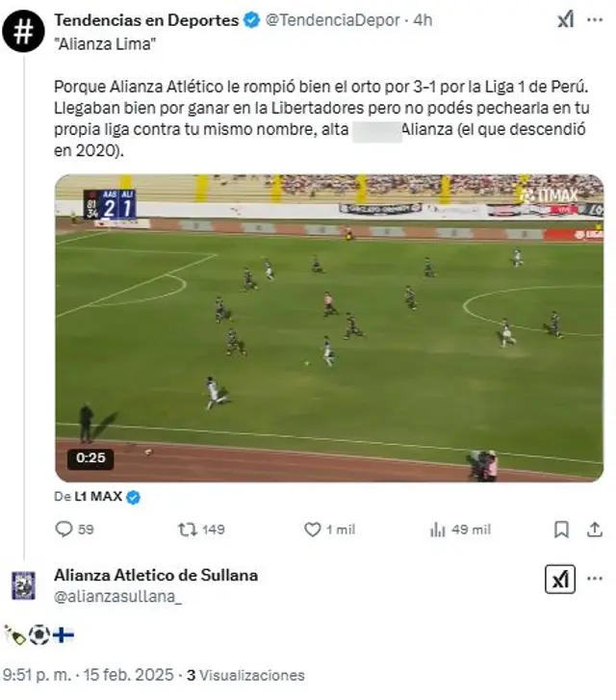Viewport: 616px width, 700px height.
Task: Open the 9:51 p. m. 15 feb. 2025 timestamp
Action: tap(88, 675)
